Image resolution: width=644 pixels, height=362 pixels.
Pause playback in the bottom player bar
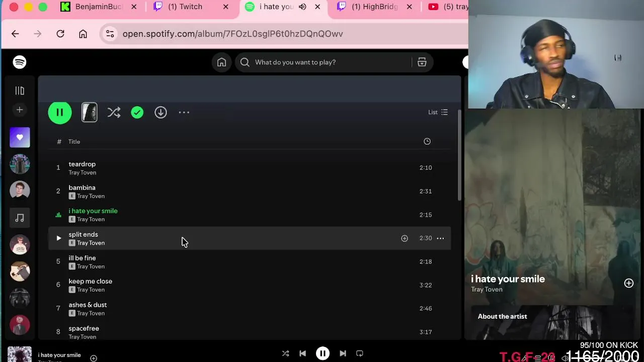[x=323, y=353]
